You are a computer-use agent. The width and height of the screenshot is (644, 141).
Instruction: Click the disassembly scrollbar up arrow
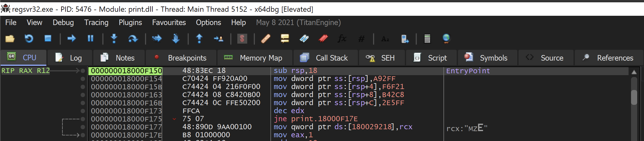click(634, 72)
